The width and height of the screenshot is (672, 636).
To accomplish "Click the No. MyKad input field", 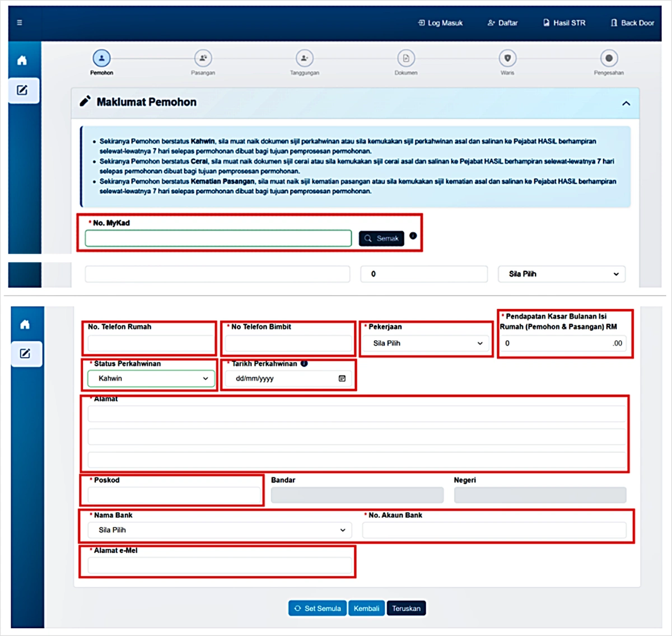I will click(x=218, y=238).
